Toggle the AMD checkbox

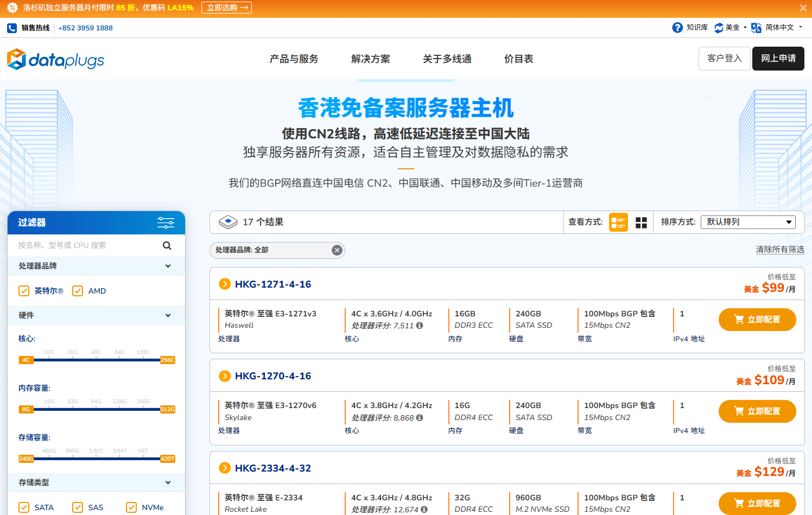pyautogui.click(x=78, y=291)
